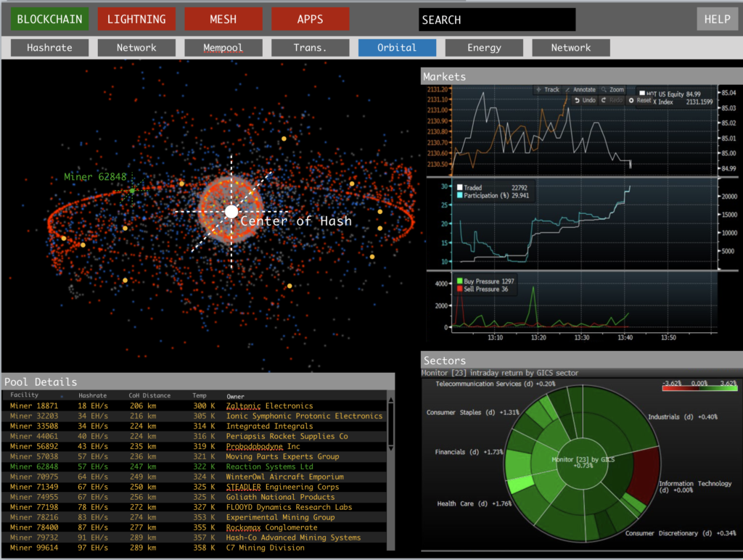
Task: Select the Annotate pencil tool
Action: click(x=582, y=90)
